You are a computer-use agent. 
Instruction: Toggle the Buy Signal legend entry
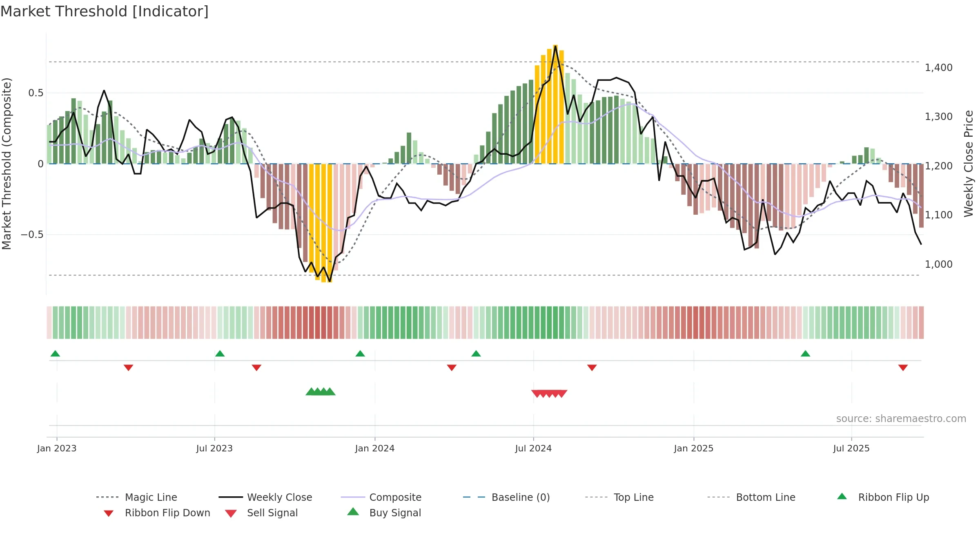tap(384, 513)
